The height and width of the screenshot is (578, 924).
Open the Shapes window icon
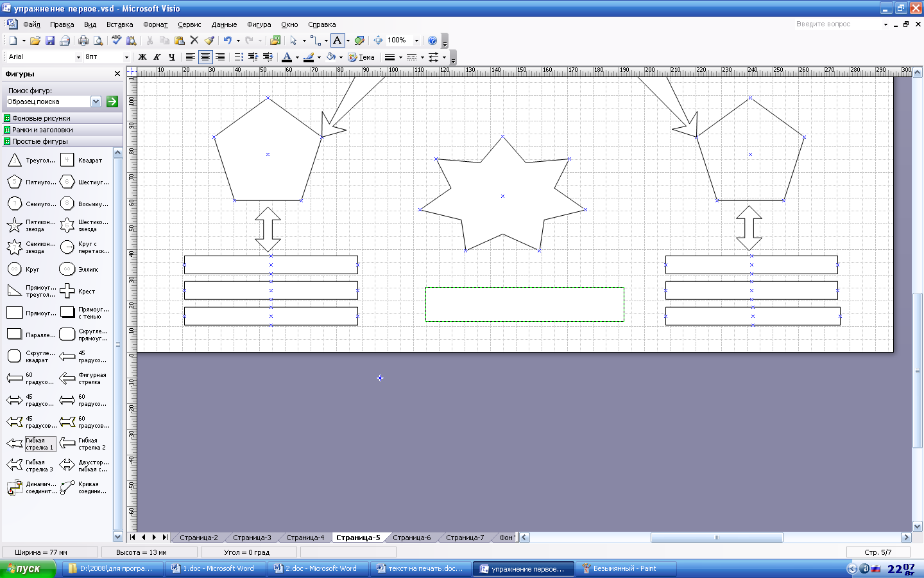275,40
